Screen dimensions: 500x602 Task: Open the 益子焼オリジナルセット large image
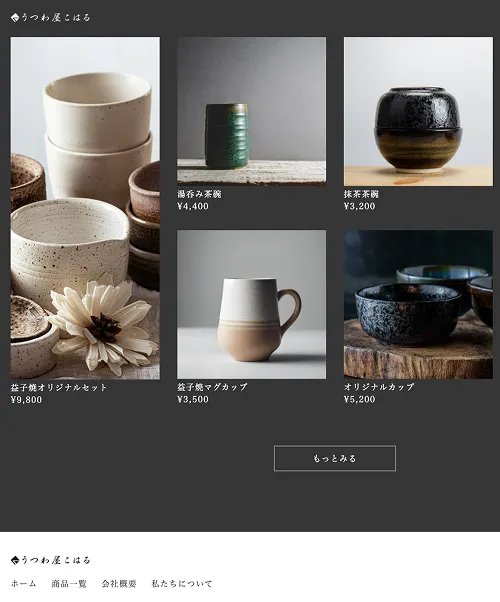pos(85,208)
